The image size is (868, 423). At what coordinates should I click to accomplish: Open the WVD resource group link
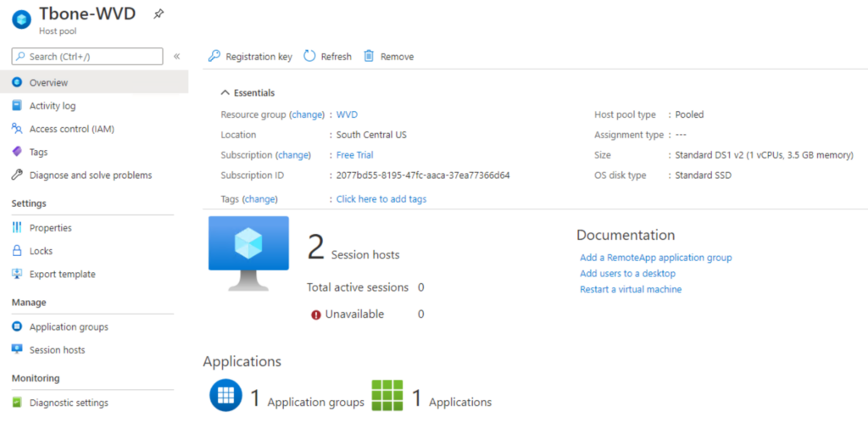click(x=347, y=114)
